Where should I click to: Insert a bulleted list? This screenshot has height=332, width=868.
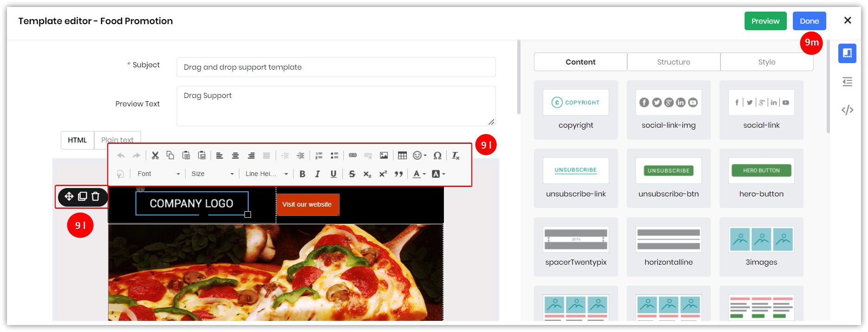tap(334, 156)
